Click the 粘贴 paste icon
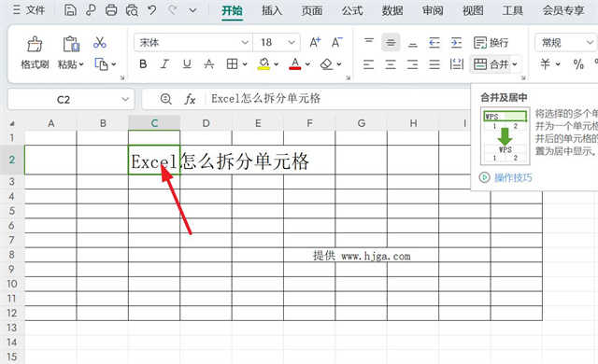Image resolution: width=598 pixels, height=364 pixels. pos(71,44)
